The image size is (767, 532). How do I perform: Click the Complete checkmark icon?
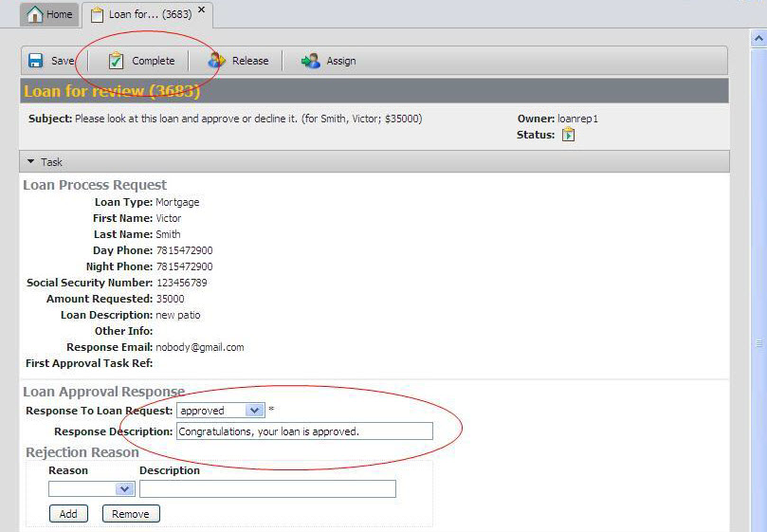[116, 61]
